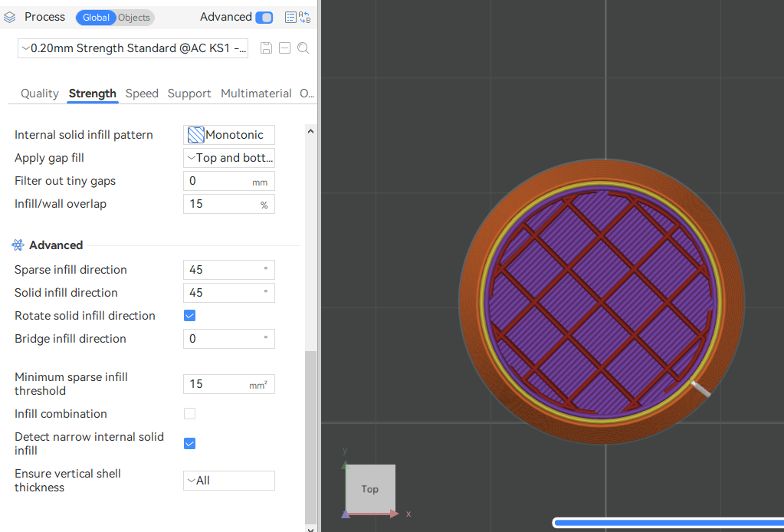Click the Filter out tiny gaps field

[229, 181]
